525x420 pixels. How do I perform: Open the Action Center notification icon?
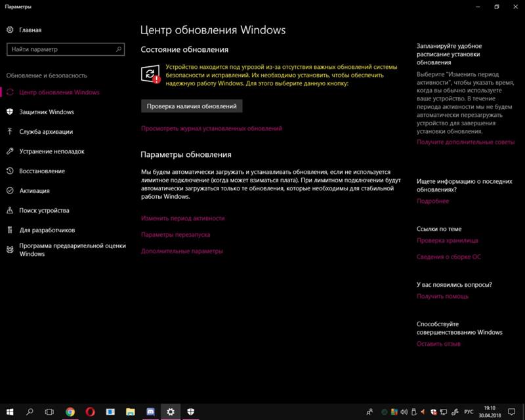(x=511, y=411)
